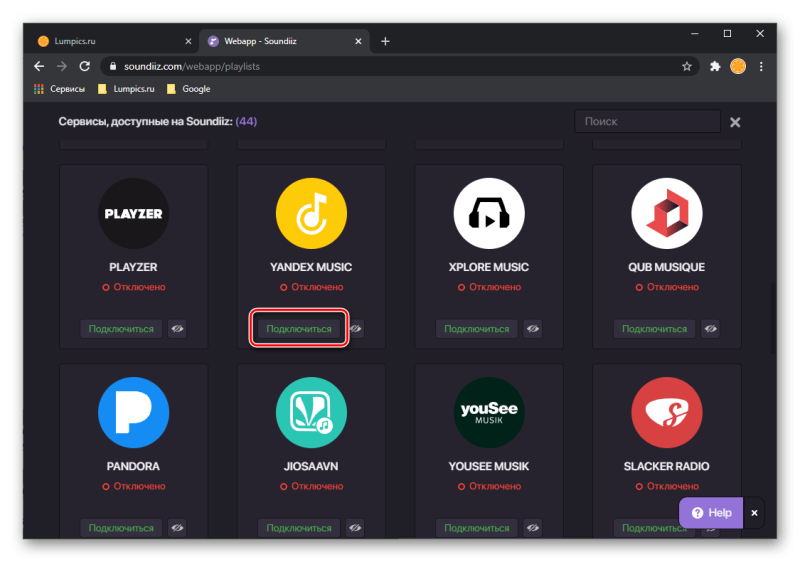Connect the Pandora service
Screen dimensions: 800x562
click(x=121, y=528)
